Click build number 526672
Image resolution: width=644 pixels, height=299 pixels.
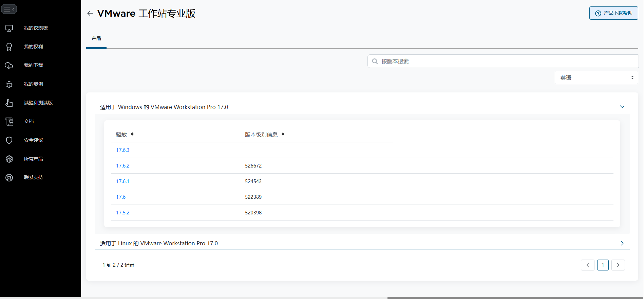pyautogui.click(x=253, y=166)
